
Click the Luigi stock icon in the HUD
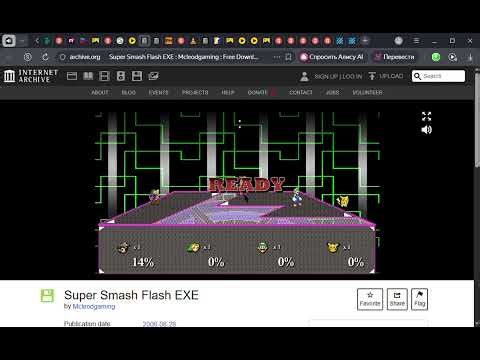pos(263,248)
